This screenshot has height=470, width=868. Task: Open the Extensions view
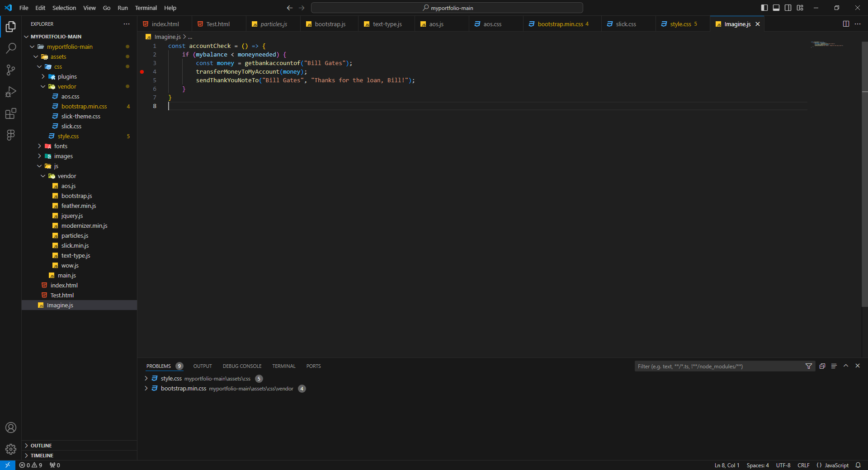(x=11, y=113)
